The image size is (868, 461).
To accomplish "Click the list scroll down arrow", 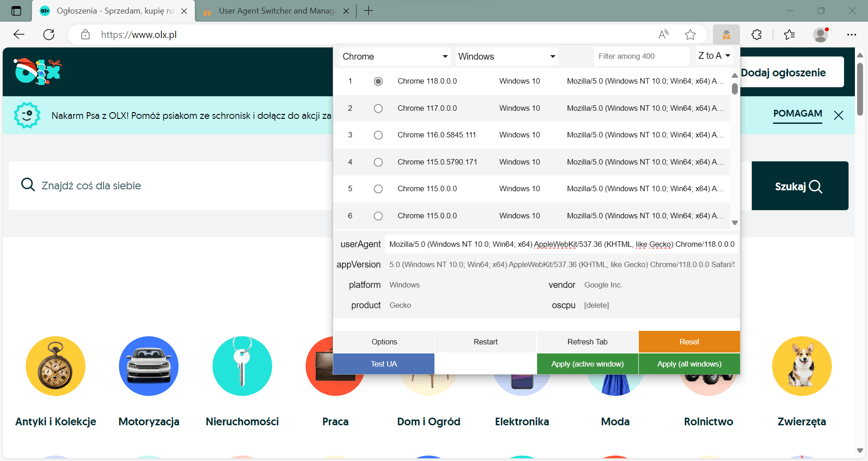I will point(735,223).
